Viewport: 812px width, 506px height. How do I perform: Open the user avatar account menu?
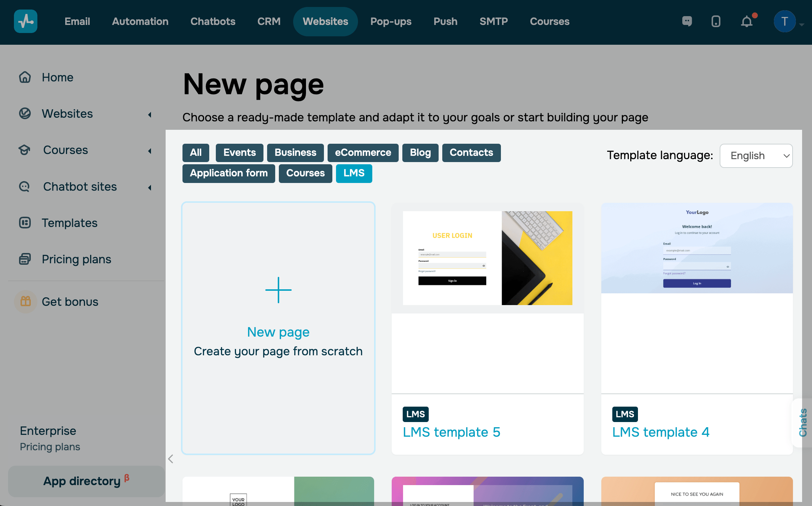click(785, 21)
